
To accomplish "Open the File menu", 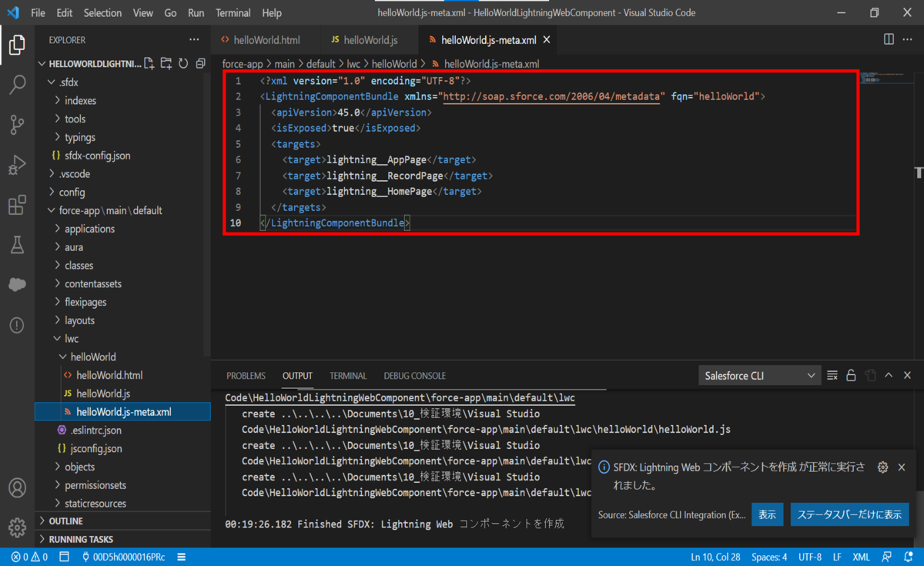I will tap(38, 13).
